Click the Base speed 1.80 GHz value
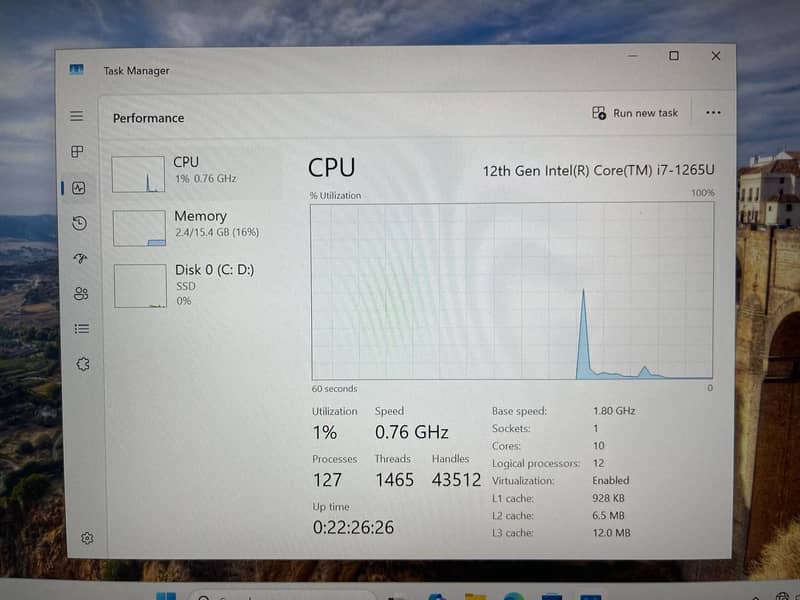 pyautogui.click(x=614, y=411)
